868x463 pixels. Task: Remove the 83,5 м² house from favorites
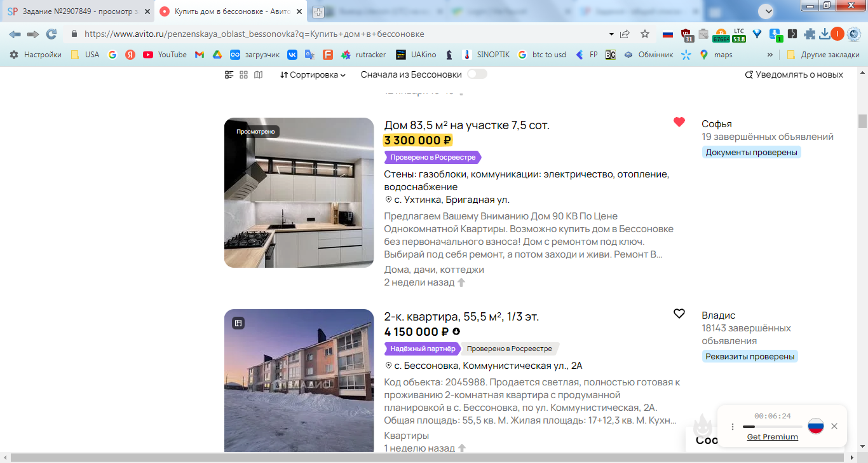tap(679, 122)
